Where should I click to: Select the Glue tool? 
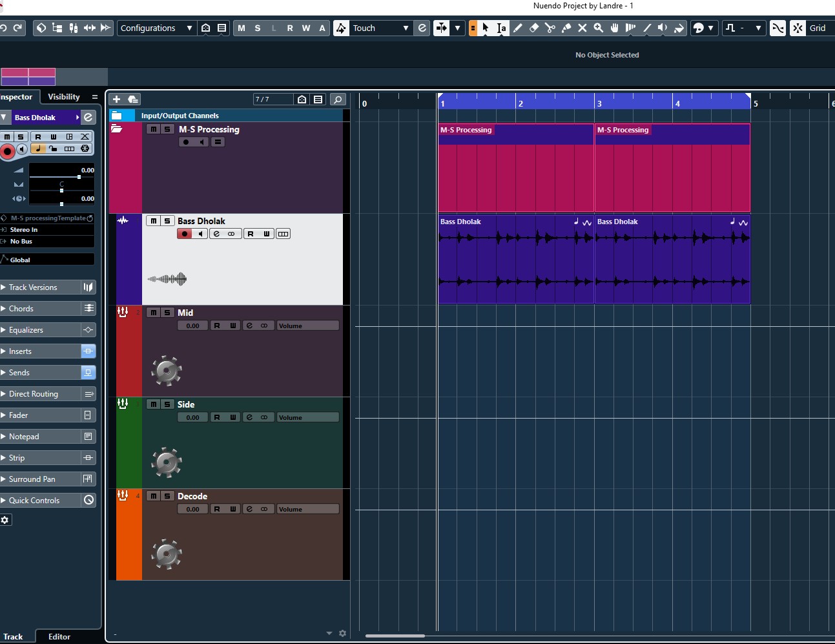[566, 28]
